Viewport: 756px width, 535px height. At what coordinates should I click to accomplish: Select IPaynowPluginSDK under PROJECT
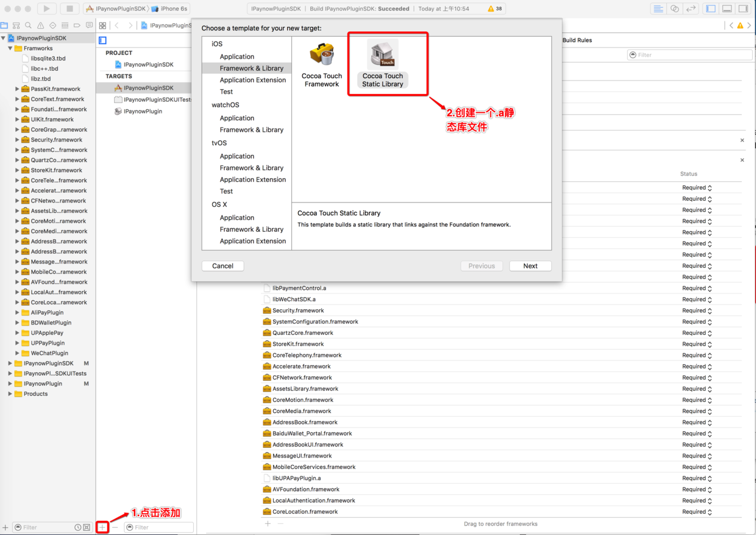pos(148,65)
